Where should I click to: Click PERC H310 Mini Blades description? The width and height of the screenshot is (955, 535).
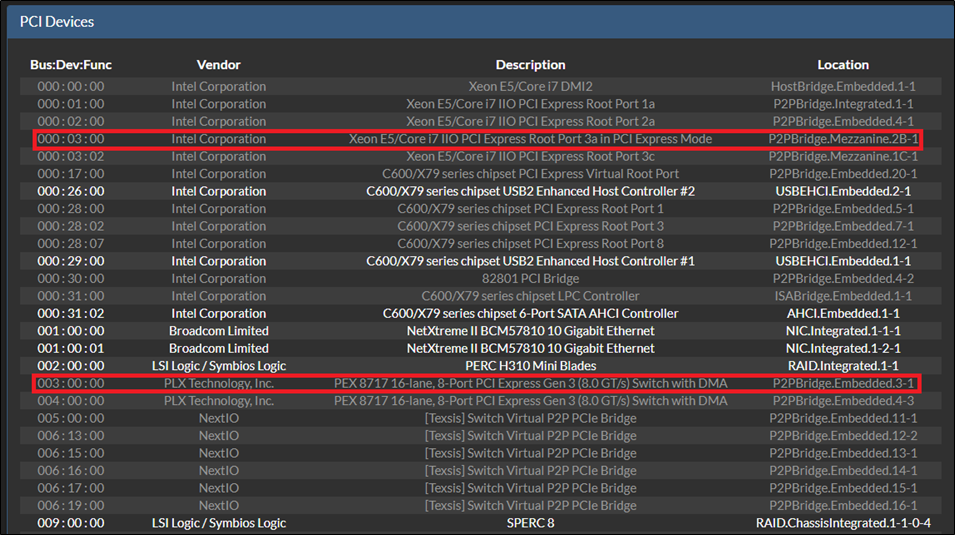coord(530,366)
